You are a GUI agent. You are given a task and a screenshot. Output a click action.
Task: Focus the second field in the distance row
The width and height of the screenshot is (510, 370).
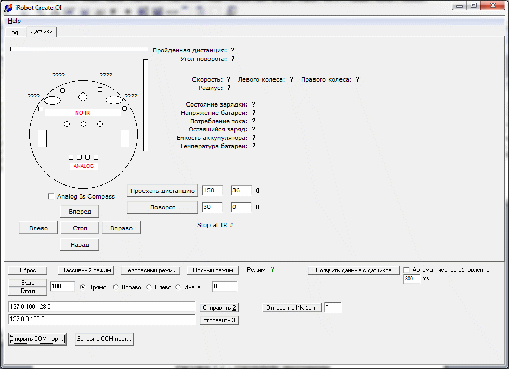tap(241, 190)
